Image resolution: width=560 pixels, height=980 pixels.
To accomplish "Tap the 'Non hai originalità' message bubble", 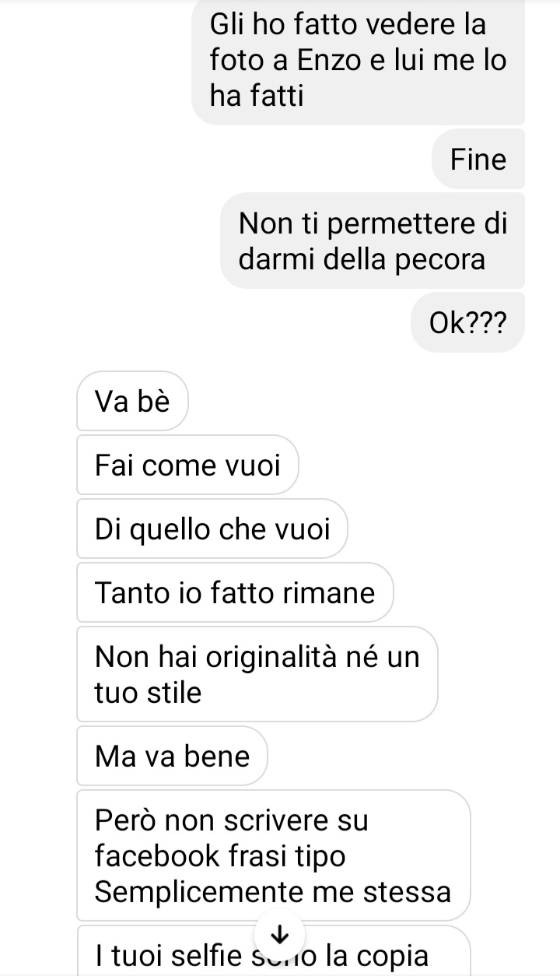I will click(257, 674).
